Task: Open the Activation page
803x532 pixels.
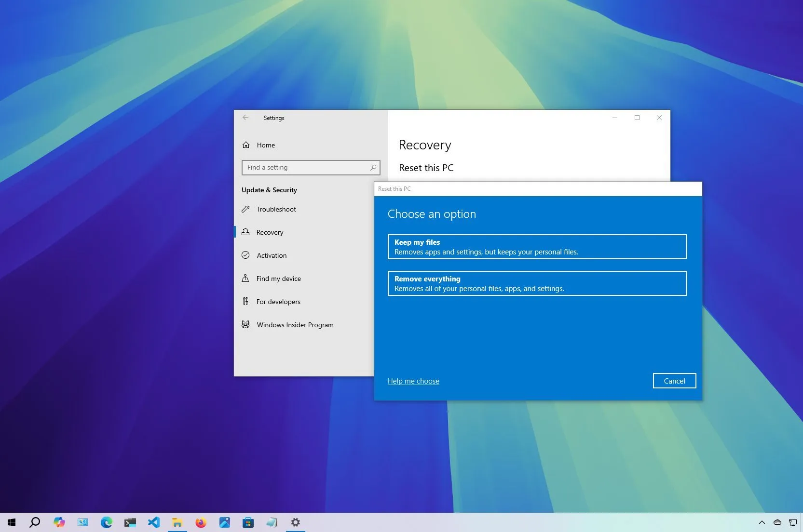Action: 272,255
